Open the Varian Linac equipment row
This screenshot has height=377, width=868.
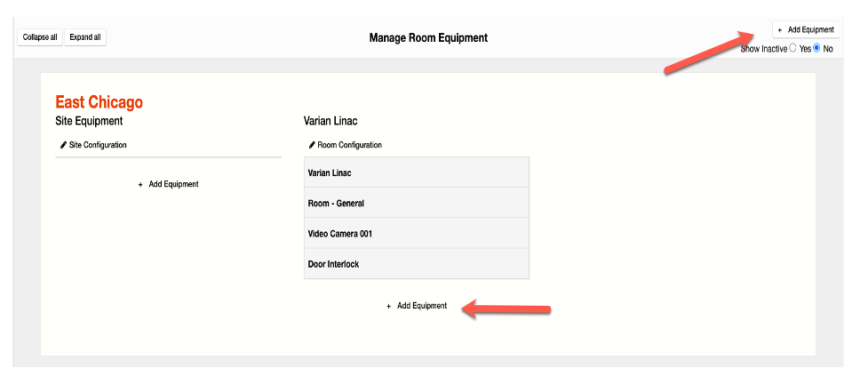point(416,172)
